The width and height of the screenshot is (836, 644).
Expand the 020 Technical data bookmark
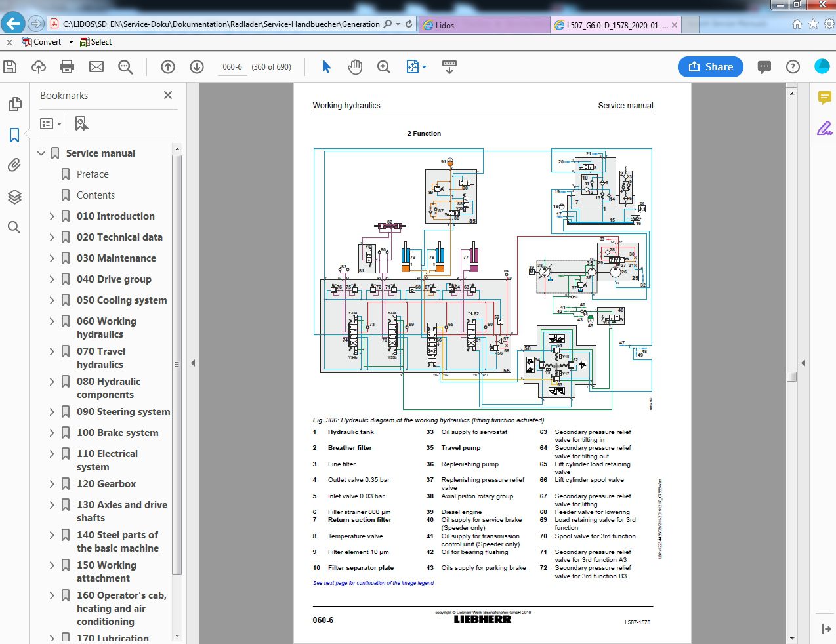click(52, 237)
